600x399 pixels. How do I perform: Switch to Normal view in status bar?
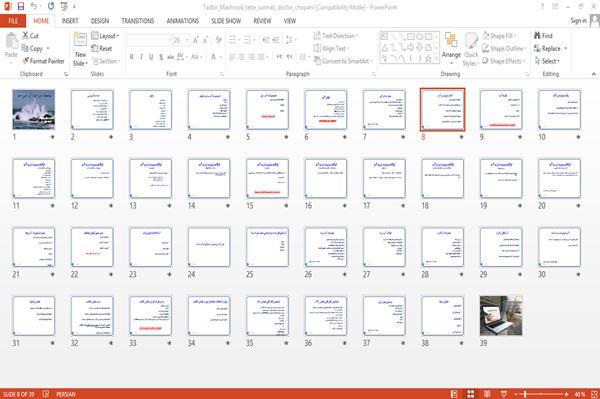[454, 394]
